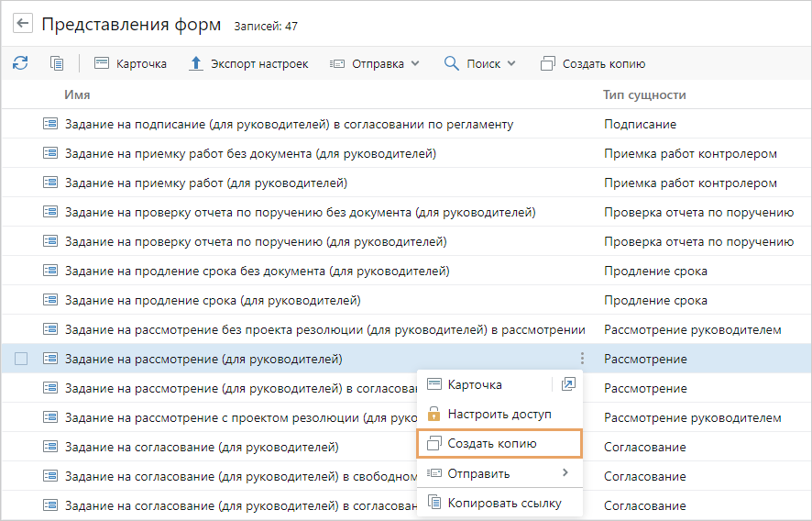812x521 pixels.
Task: Tick checkbox for Задание на рассмотрение row
Action: coord(22,359)
